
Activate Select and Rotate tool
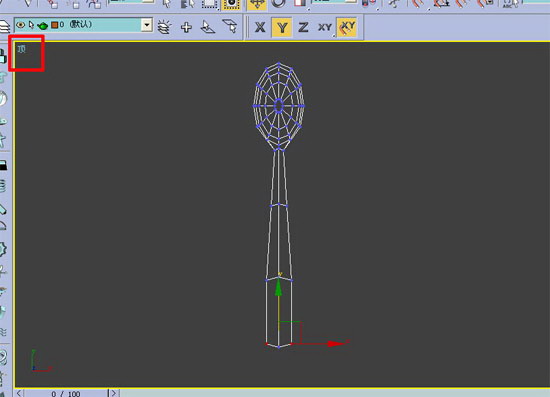(279, 4)
